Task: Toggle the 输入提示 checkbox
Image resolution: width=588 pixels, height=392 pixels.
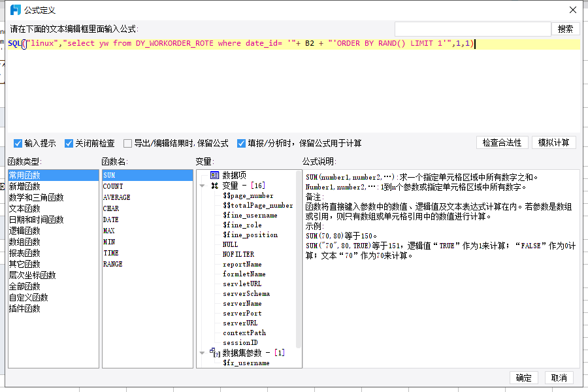Action: (18, 143)
